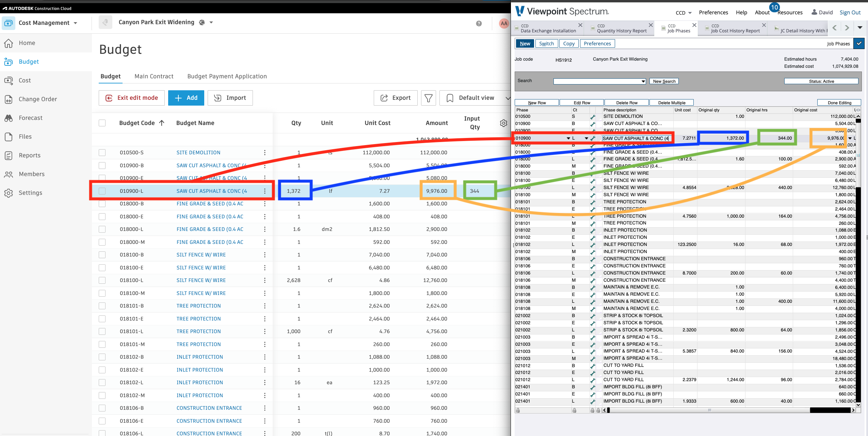Open Members sidebar icon
Screen dimensions: 868x436
click(9, 174)
